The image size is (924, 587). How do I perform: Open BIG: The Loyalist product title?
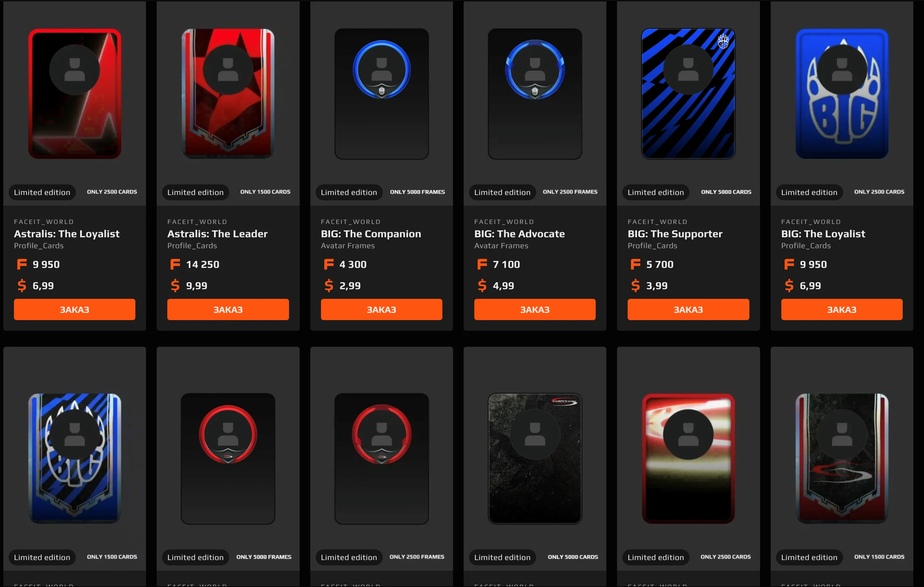[823, 234]
